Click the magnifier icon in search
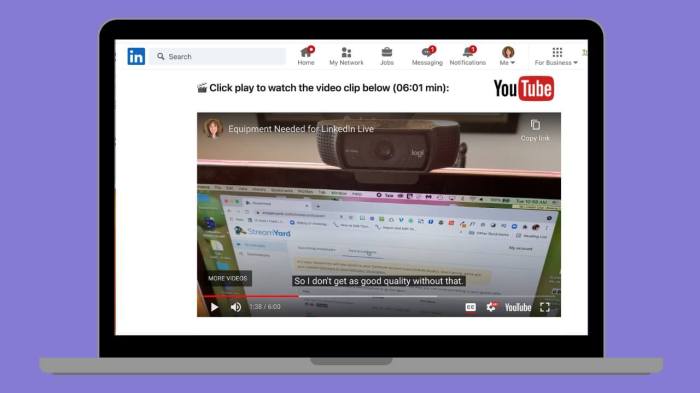 tap(161, 56)
